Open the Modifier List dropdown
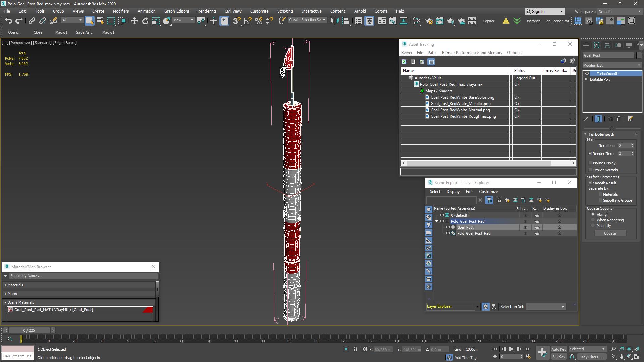The image size is (644, 362). tap(612, 65)
